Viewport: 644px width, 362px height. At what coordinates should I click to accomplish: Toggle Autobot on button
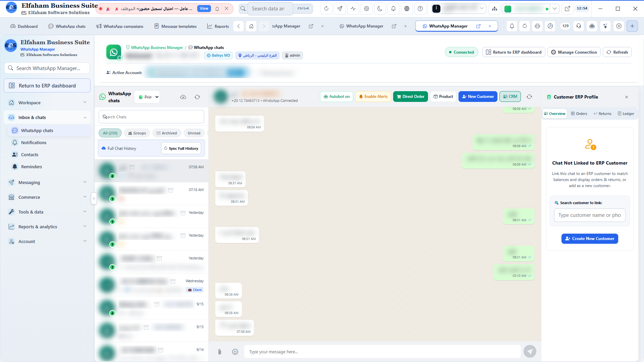coord(336,97)
